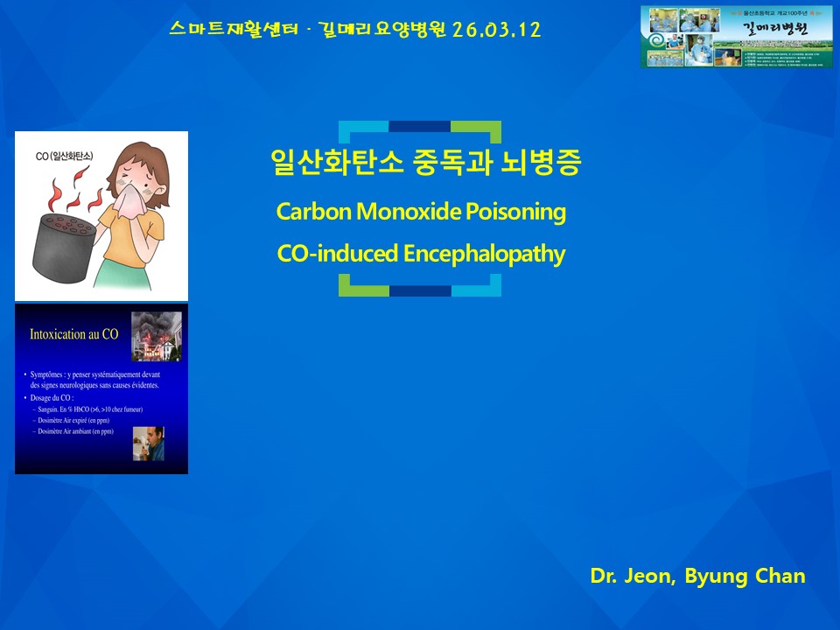This screenshot has width=840, height=630.
Task: Select the 'CO (일산화탄소)' label in the cartoon
Action: 64,156
